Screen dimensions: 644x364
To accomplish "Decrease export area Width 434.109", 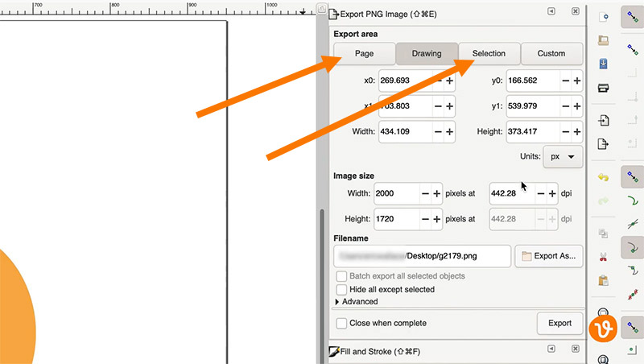I will coord(438,131).
